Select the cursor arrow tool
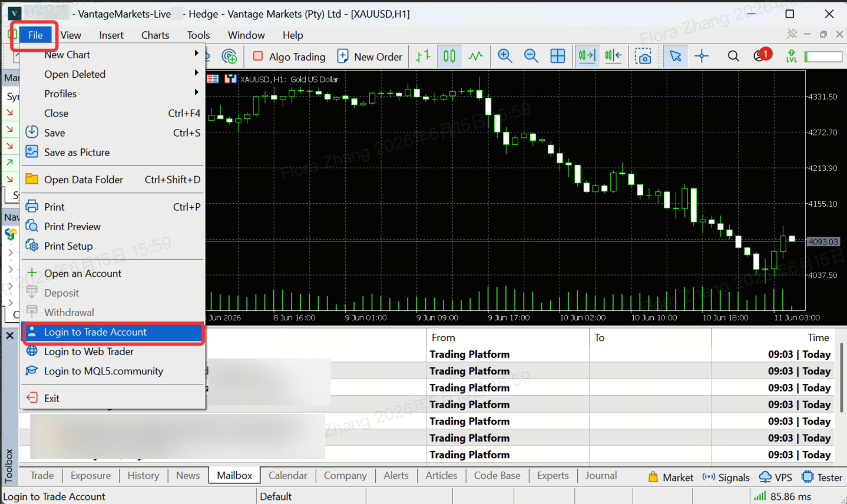 (x=675, y=57)
